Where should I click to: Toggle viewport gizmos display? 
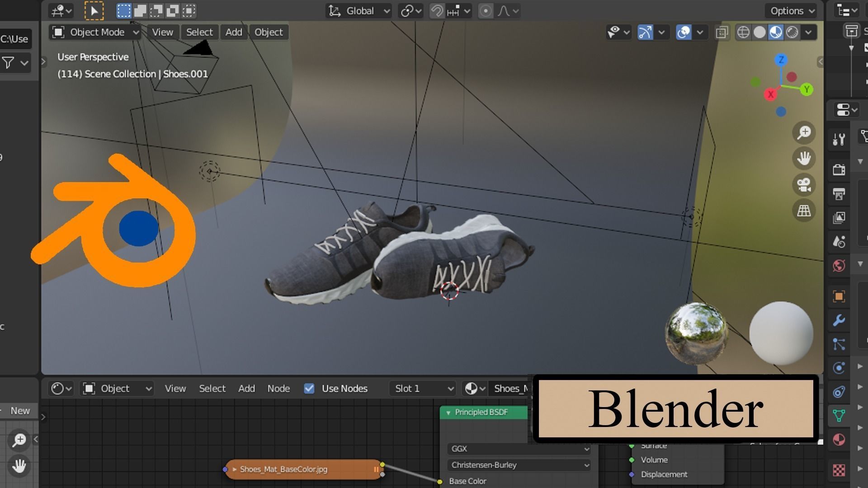click(645, 32)
